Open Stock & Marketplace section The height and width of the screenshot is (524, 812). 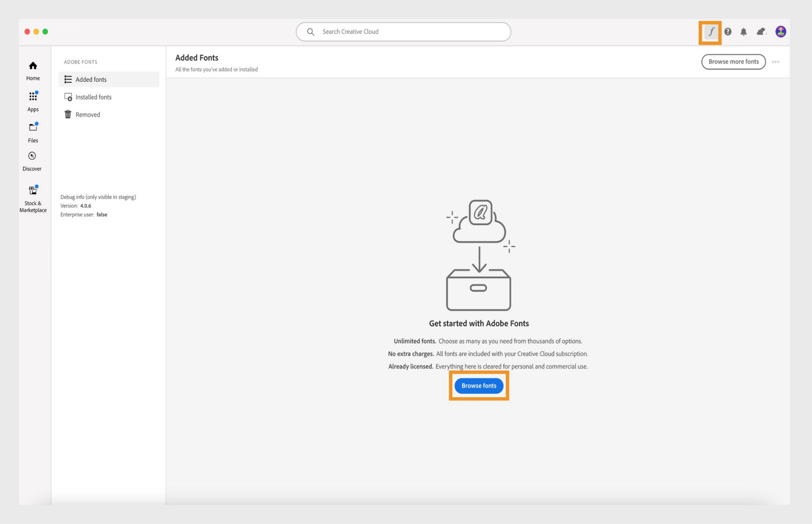pyautogui.click(x=33, y=199)
